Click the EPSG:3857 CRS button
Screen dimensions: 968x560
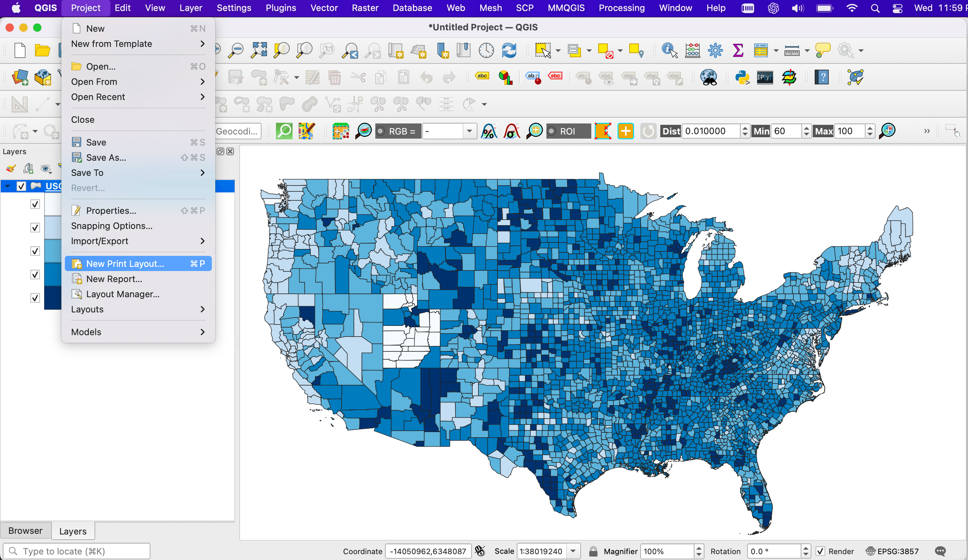pyautogui.click(x=892, y=551)
